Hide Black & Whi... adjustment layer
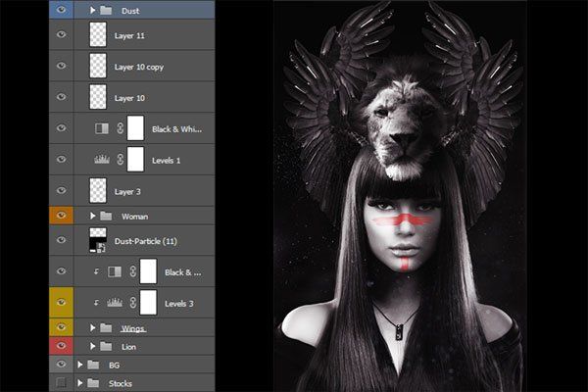This screenshot has width=588, height=392. coord(61,128)
